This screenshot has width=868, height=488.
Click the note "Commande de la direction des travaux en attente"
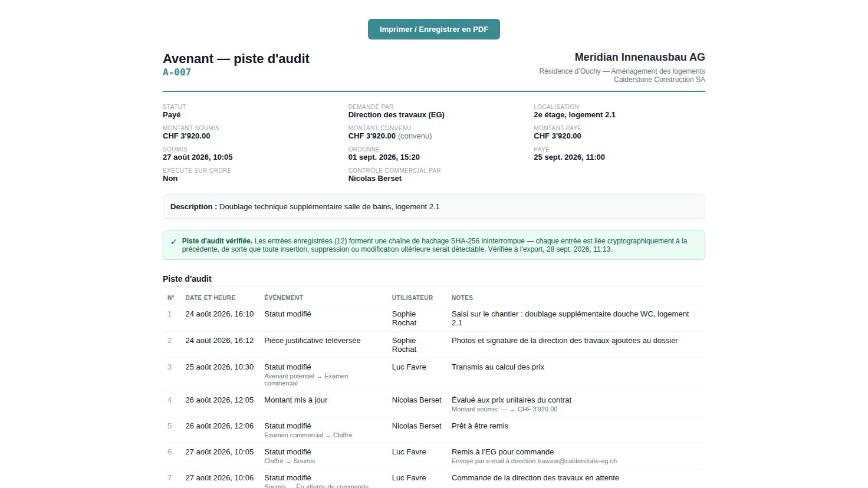[535, 478]
